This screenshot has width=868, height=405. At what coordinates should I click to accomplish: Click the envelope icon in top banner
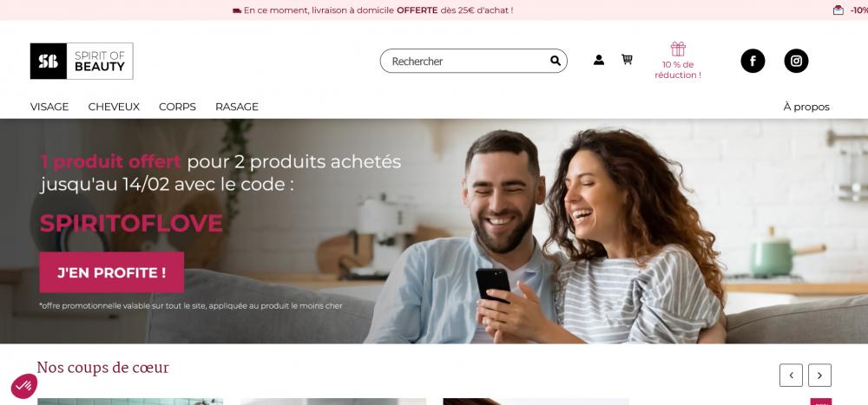838,10
